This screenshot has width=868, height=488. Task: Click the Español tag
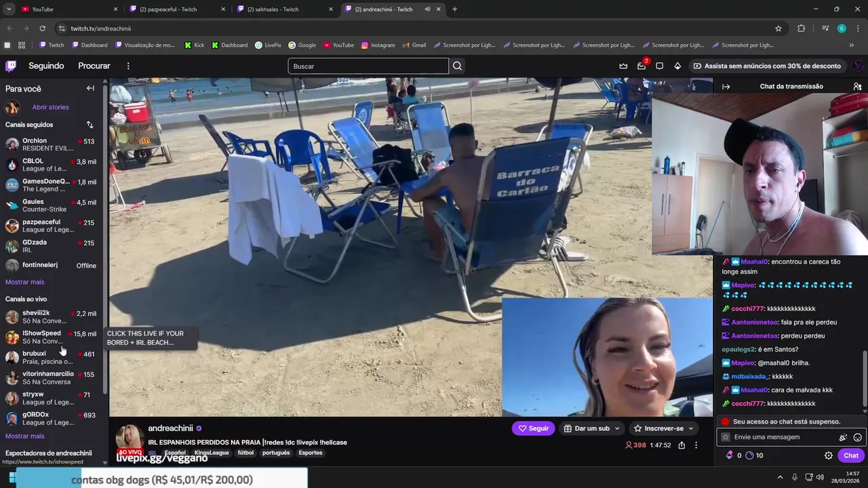[175, 453]
